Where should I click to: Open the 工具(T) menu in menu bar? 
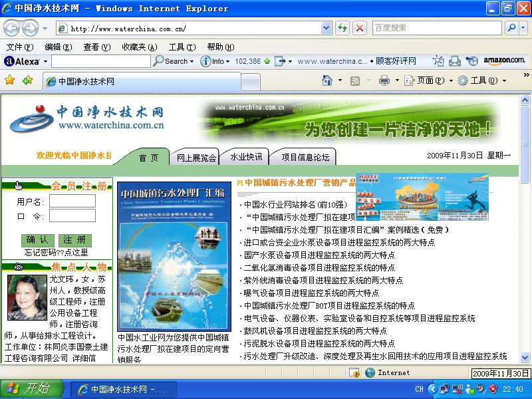click(182, 47)
